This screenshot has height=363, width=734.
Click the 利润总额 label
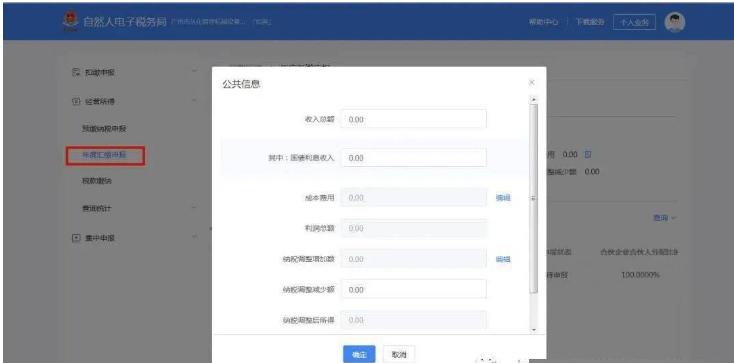click(x=320, y=229)
